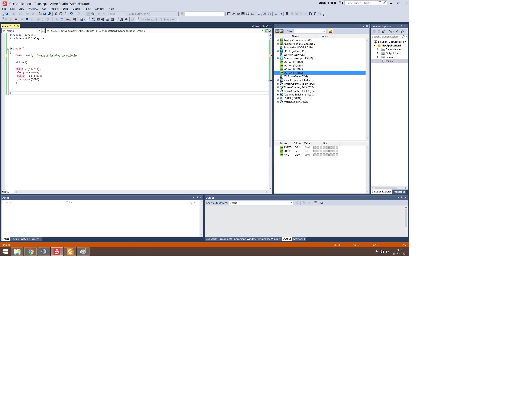Click the brush icon in I/O toolbar
Viewport: 532px width, 399px height.
(330, 31)
